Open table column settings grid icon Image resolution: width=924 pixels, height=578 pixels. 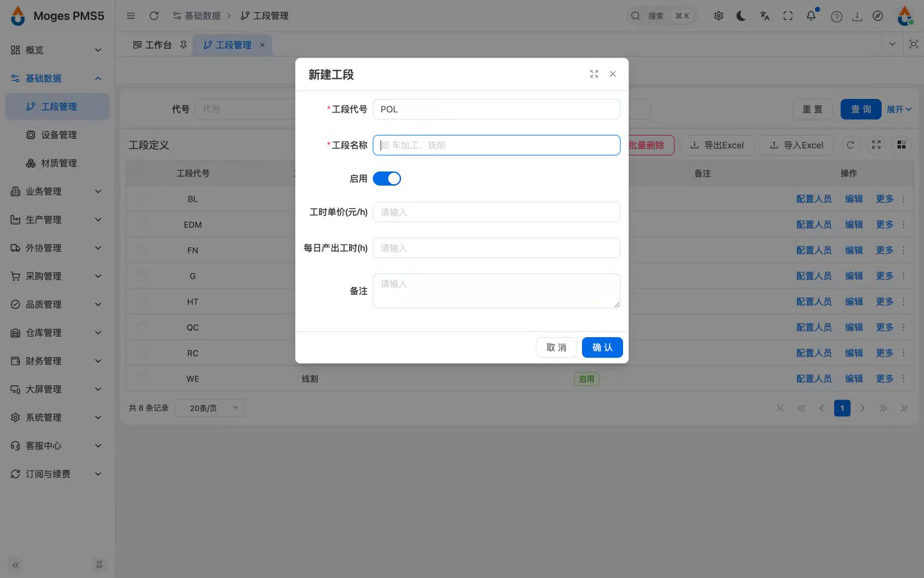click(x=902, y=145)
